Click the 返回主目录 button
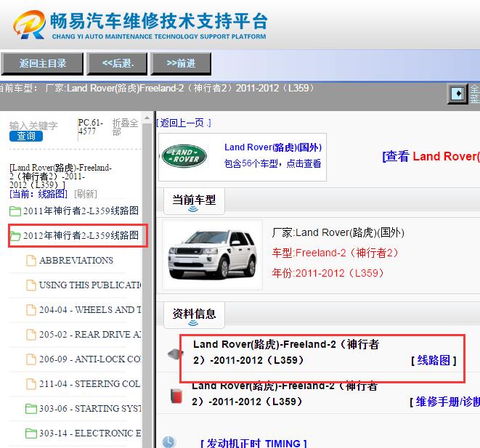Screen dimensions: 480x448 pyautogui.click(x=42, y=64)
